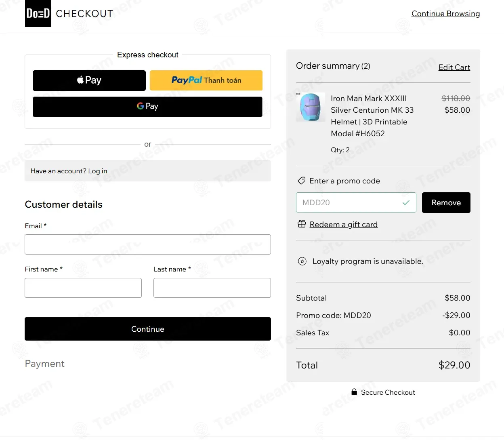Click the MDD20 promo code field

coord(356,202)
